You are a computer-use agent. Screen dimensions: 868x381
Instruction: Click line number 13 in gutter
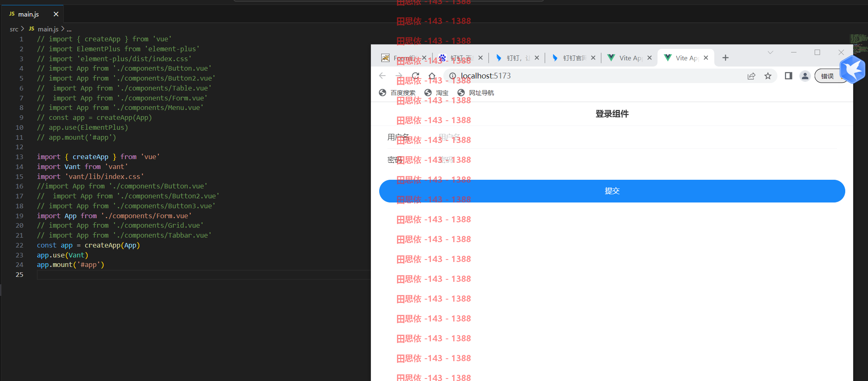point(19,157)
